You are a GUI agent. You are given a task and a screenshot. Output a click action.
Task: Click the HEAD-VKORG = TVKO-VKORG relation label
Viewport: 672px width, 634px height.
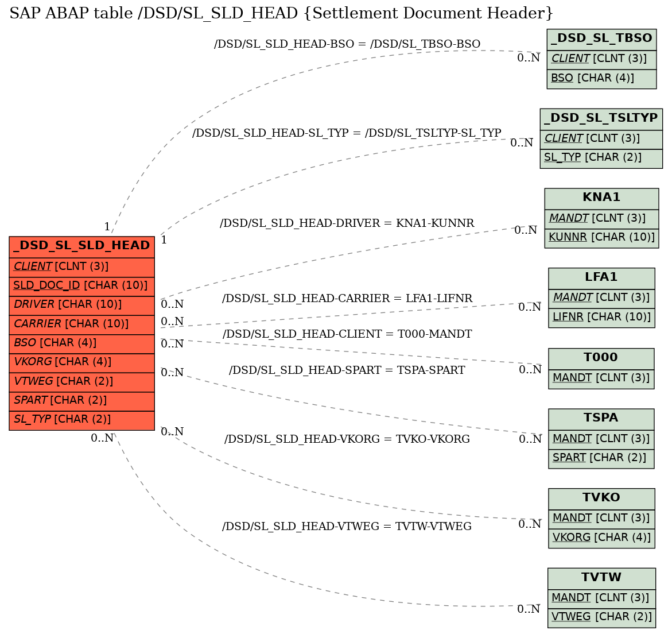pos(347,439)
